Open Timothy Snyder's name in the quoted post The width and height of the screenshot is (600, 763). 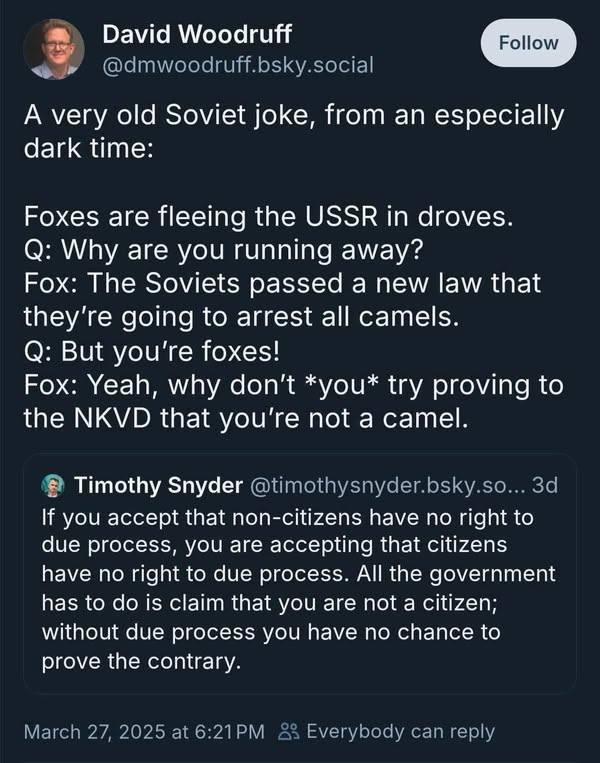(158, 485)
